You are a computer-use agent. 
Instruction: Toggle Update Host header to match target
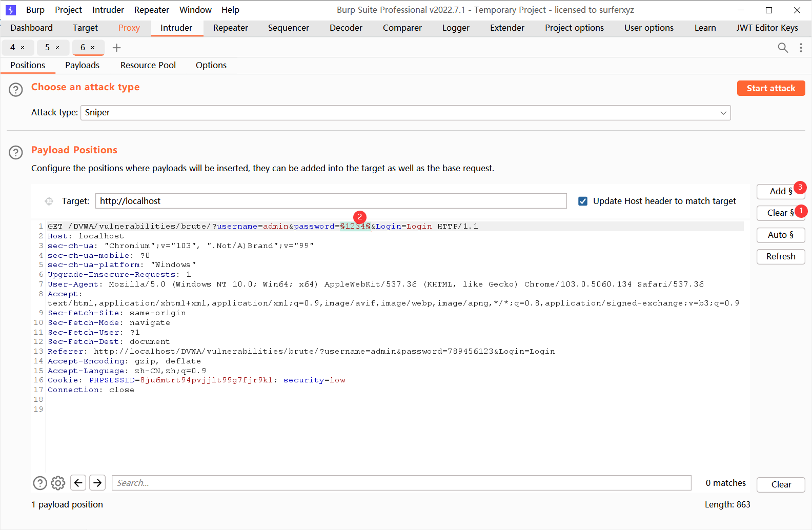(x=583, y=201)
